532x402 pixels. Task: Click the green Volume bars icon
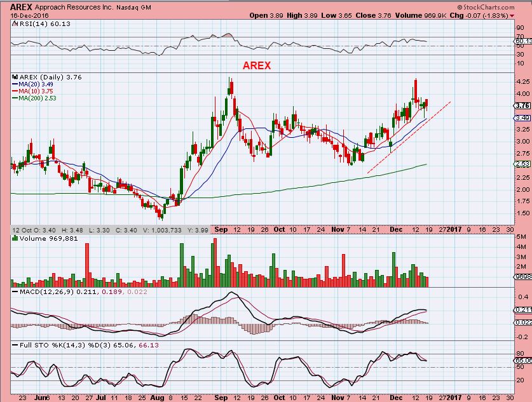[x=15, y=238]
